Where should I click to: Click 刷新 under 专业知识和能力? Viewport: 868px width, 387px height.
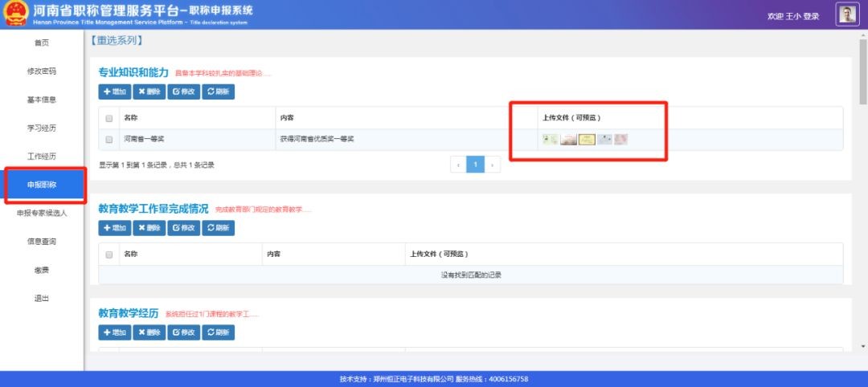coord(218,92)
